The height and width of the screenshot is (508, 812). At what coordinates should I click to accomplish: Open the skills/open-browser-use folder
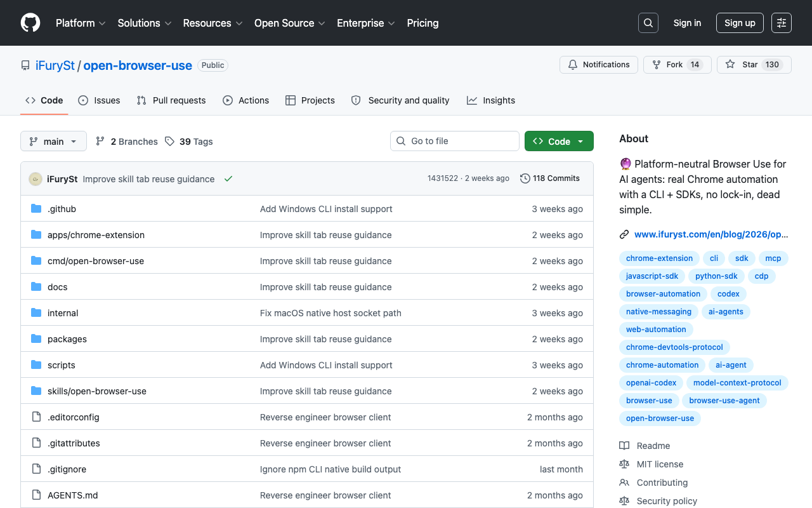coord(97,391)
